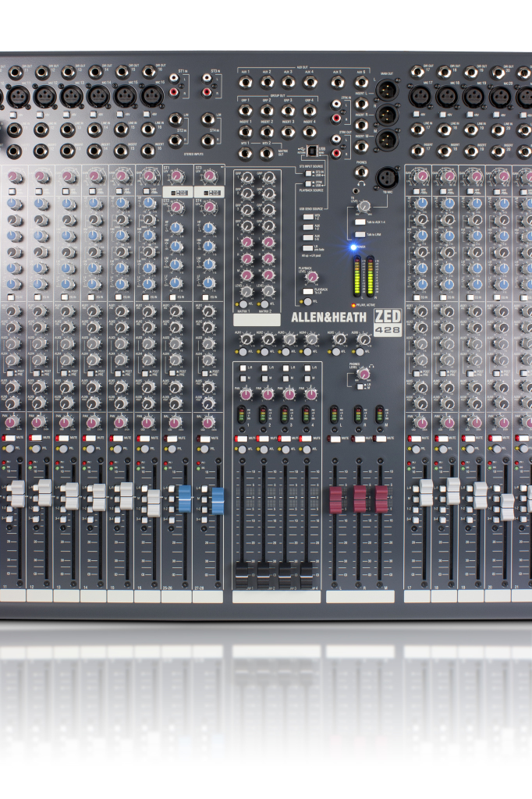
Task: Click the channel 20 fader cap
Action: (x=507, y=506)
